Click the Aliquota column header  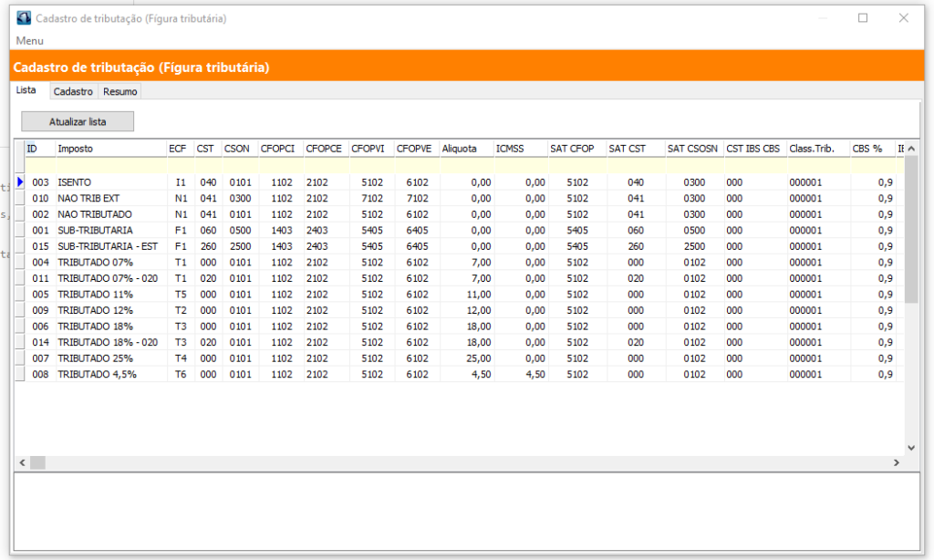pyautogui.click(x=464, y=149)
